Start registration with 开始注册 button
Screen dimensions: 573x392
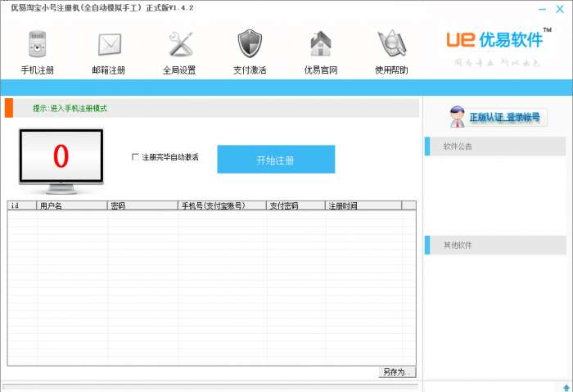pyautogui.click(x=276, y=160)
